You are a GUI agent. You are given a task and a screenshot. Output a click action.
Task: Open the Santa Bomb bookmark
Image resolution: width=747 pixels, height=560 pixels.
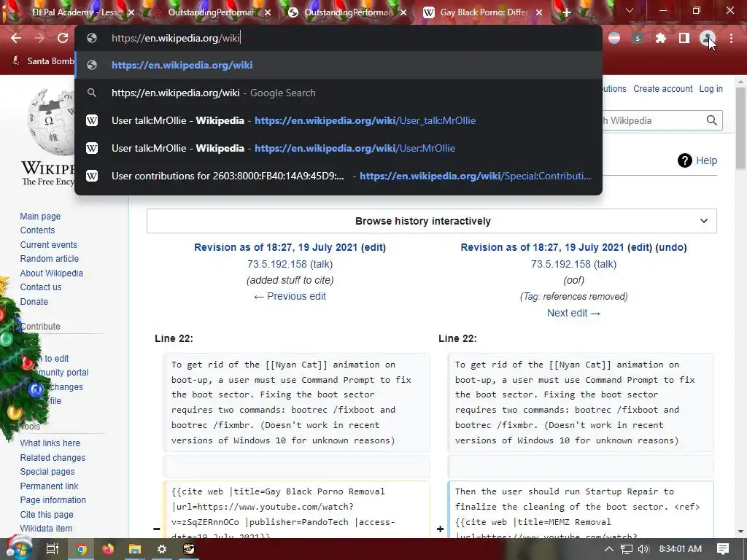pos(43,61)
